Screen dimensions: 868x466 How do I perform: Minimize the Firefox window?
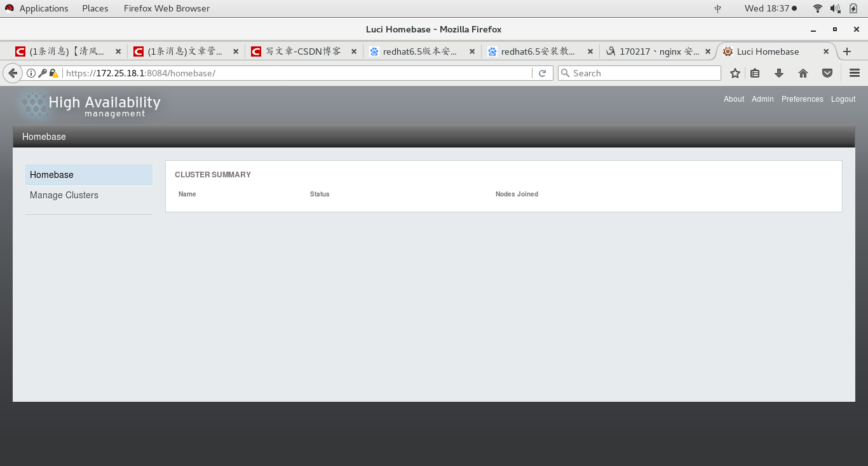coord(813,30)
